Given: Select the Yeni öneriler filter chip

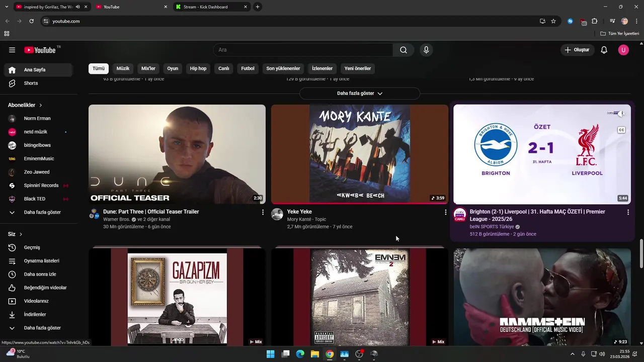Looking at the screenshot, I should click(x=358, y=68).
